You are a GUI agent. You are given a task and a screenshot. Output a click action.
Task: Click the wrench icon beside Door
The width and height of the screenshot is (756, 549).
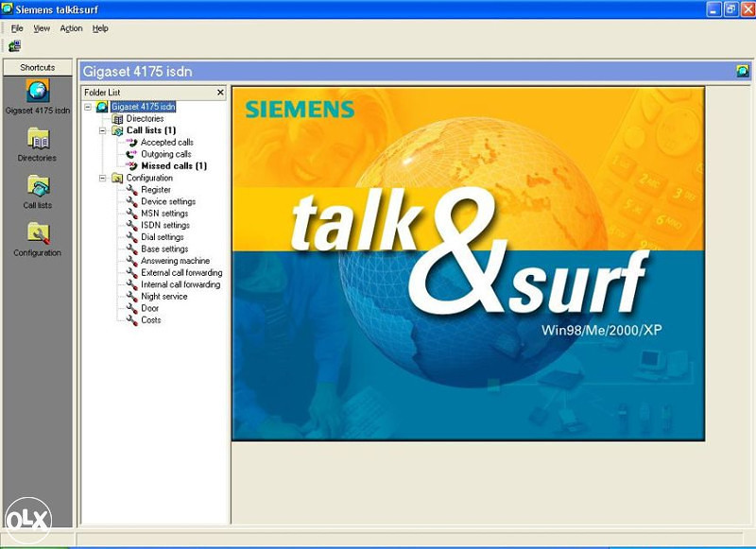click(131, 308)
